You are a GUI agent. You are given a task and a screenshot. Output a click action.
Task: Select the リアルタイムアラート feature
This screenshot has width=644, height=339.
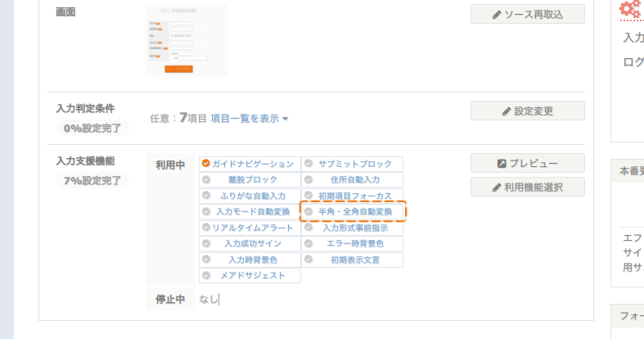click(250, 228)
